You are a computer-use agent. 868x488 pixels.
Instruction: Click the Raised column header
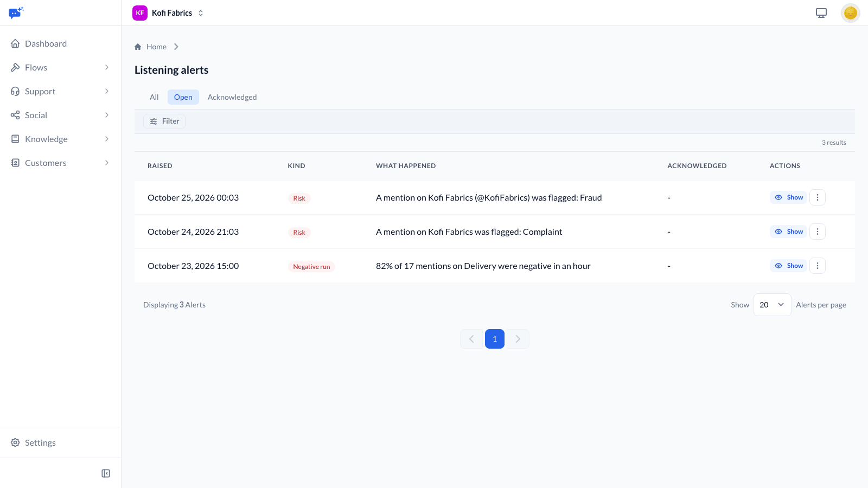160,166
